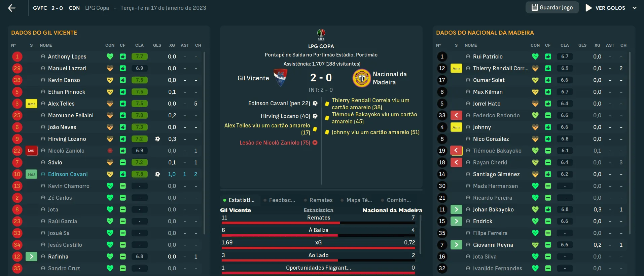Screen dimensions: 644x276
Task: Select the Remates radio option
Action: 318,200
